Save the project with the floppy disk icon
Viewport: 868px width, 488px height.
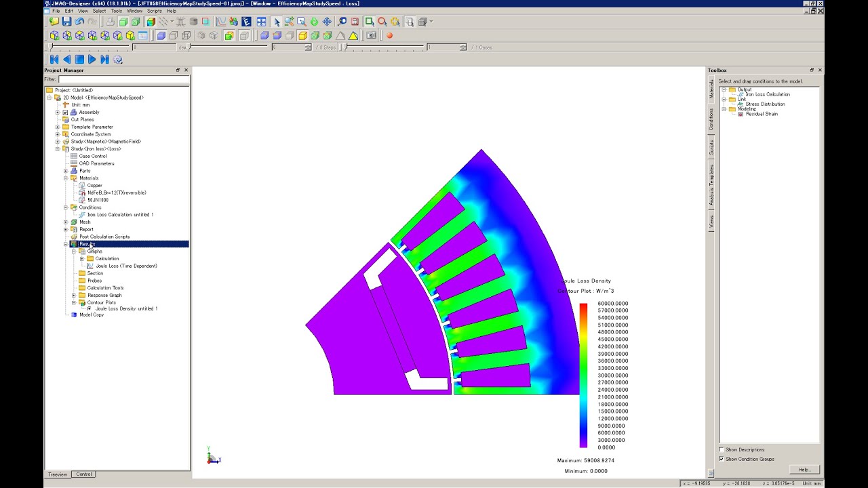[x=66, y=22]
